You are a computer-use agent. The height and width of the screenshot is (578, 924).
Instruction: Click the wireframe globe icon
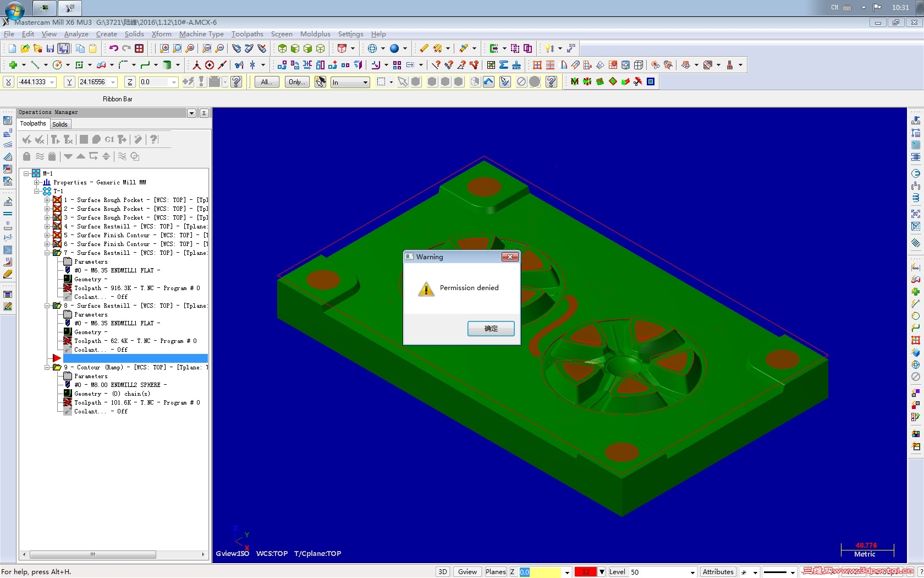tap(372, 48)
